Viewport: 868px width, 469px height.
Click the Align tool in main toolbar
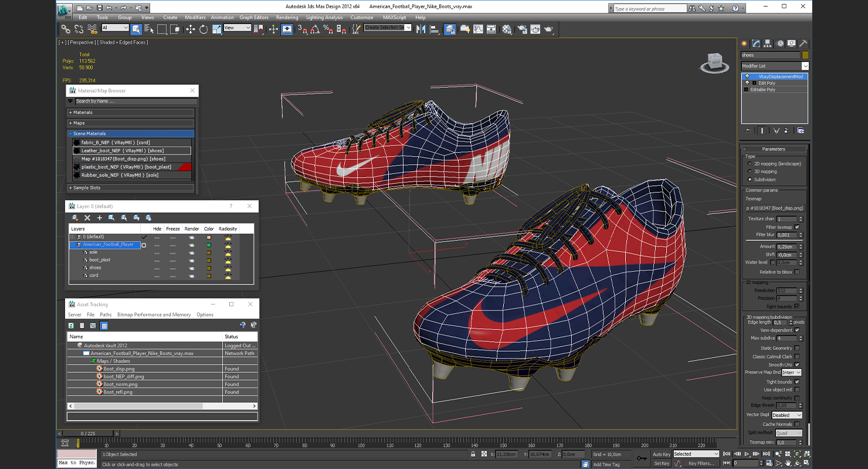pos(434,29)
